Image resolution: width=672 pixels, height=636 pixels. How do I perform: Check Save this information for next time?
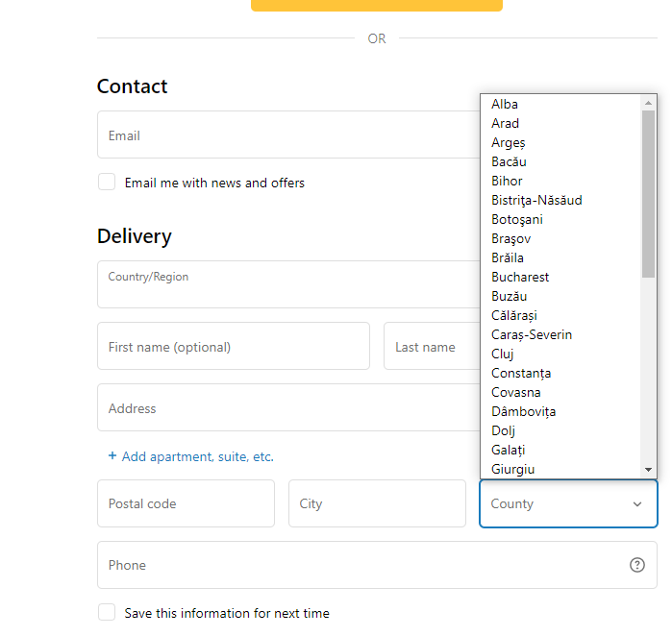click(107, 612)
